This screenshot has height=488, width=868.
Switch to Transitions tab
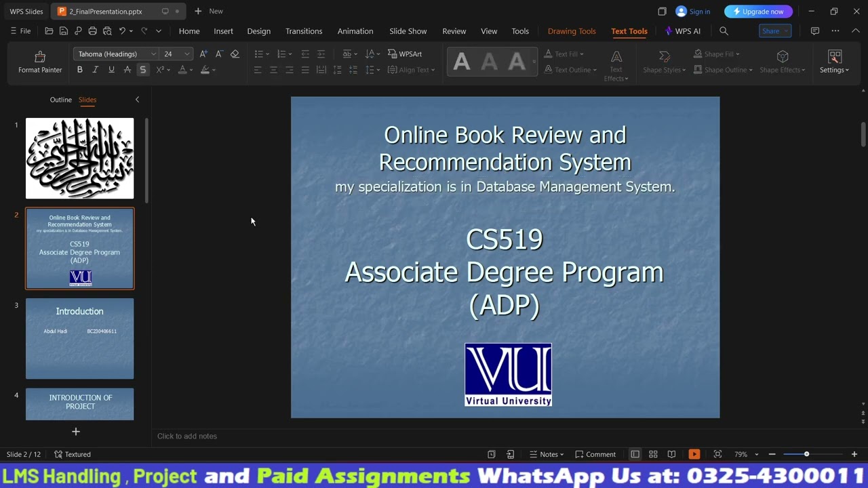pos(304,31)
